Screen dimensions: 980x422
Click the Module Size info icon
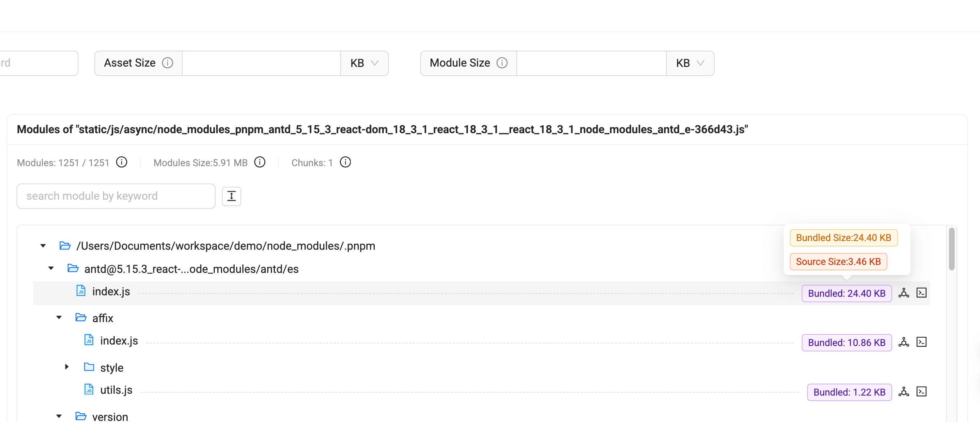[502, 63]
